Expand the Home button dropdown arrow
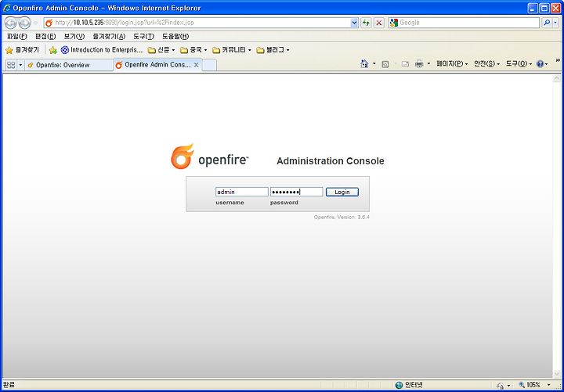Image resolution: width=564 pixels, height=392 pixels. pyautogui.click(x=374, y=64)
